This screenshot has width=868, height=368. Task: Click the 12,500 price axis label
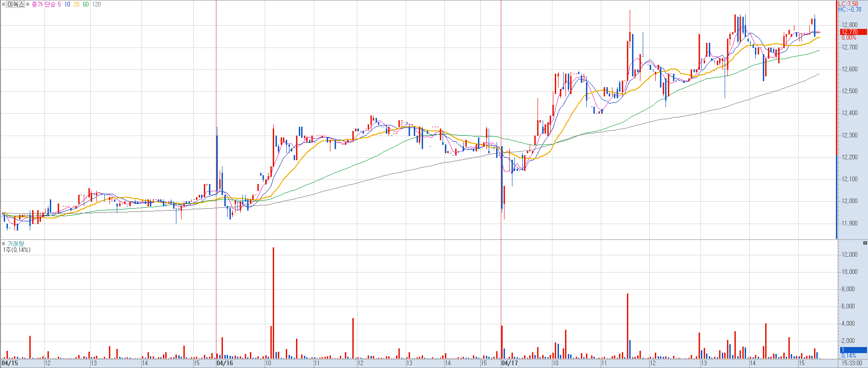[x=849, y=91]
